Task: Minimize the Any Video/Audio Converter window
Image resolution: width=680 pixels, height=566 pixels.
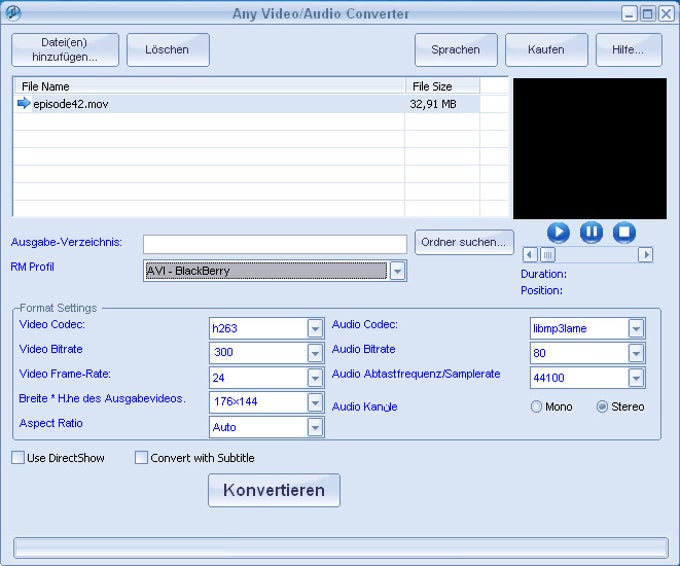Action: click(629, 13)
